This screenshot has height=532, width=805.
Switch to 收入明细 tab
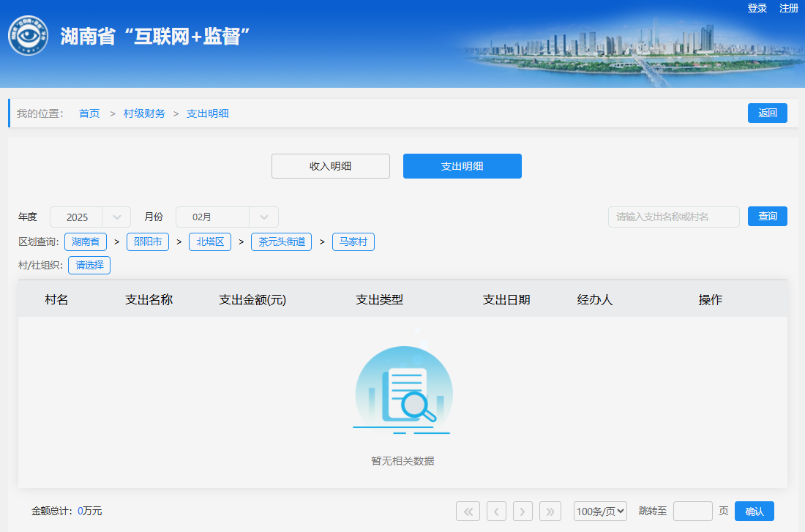pos(330,166)
